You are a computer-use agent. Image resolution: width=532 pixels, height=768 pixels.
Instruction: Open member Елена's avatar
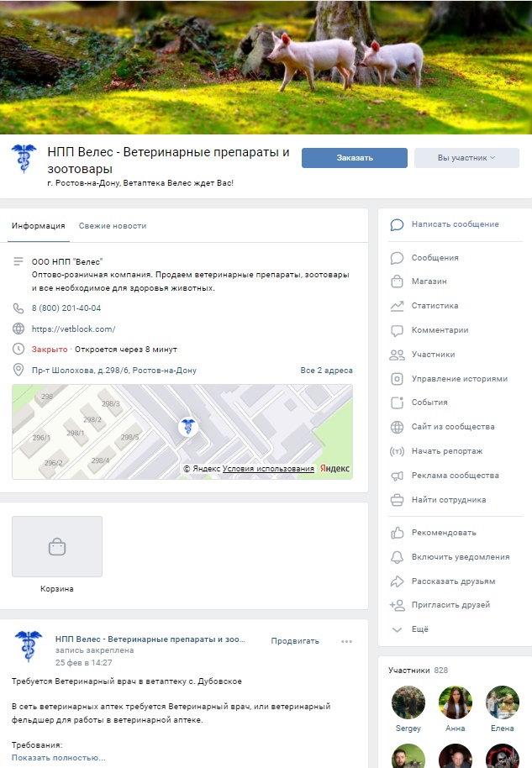(502, 702)
